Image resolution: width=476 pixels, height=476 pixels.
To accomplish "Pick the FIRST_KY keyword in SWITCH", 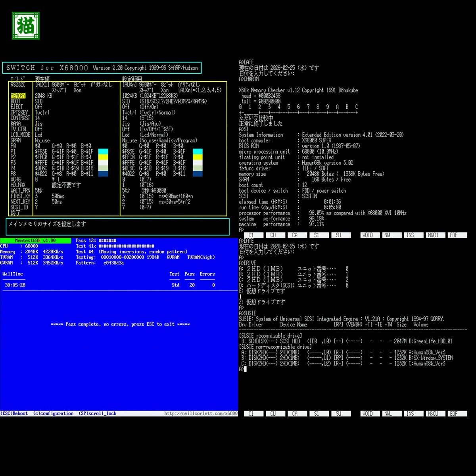I will click(x=20, y=196).
